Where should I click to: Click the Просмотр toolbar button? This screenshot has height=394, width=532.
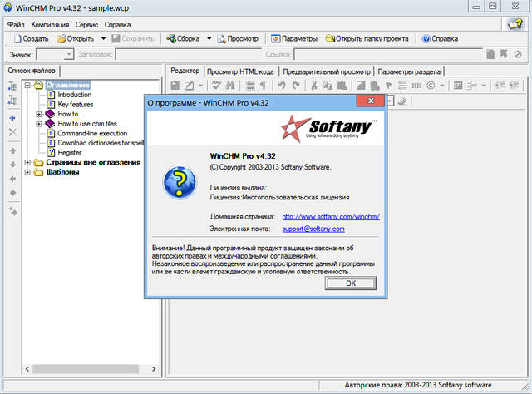click(x=238, y=39)
